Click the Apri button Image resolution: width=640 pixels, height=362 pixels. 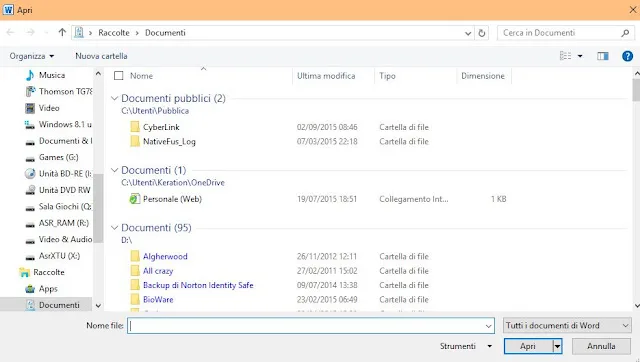(x=528, y=346)
